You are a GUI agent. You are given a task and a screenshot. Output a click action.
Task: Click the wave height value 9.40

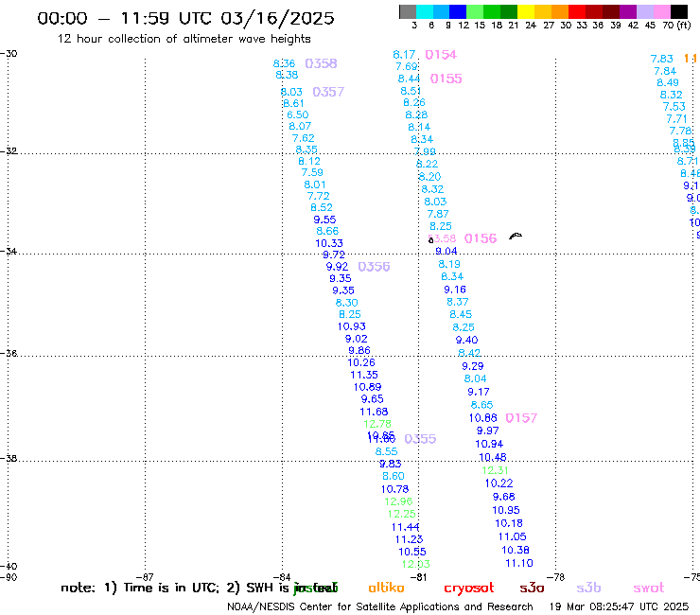click(x=466, y=340)
